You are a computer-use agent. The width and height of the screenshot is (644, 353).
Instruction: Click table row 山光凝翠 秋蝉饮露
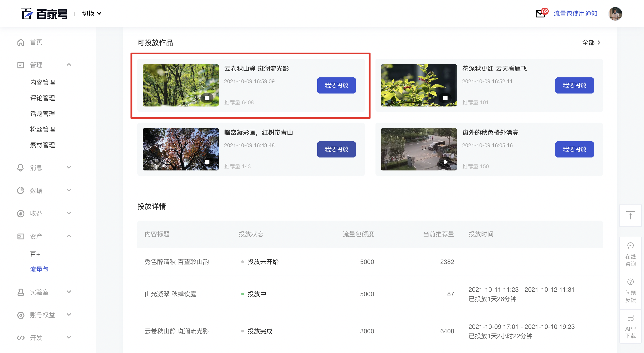coord(370,294)
